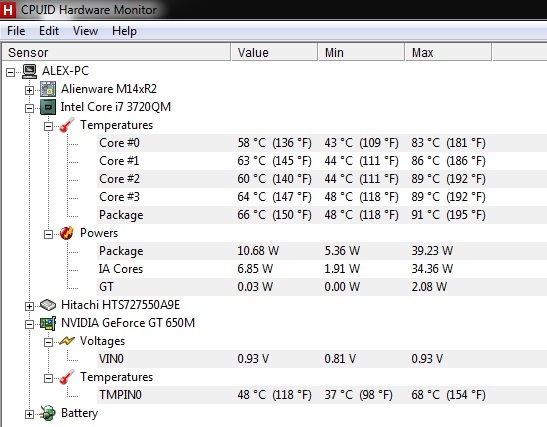The image size is (547, 427).
Task: Click the ALEX-PC computer icon
Action: tap(30, 71)
